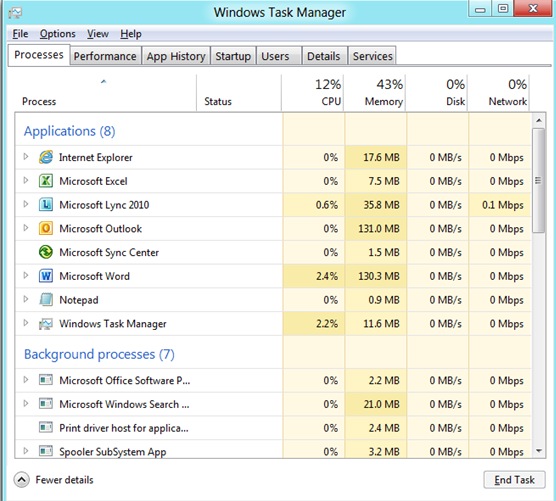This screenshot has height=501, width=556.
Task: Click the 0.6% CPU value for Lync
Action: point(327,205)
